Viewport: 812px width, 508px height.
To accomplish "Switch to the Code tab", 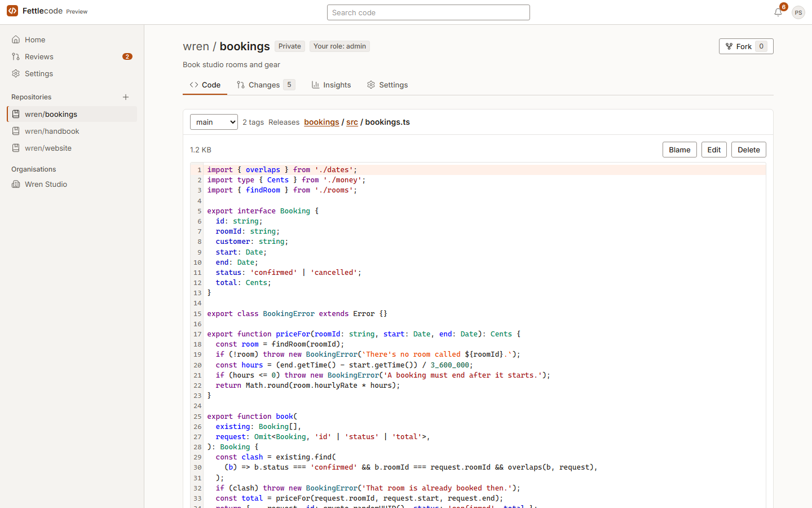I will point(205,85).
